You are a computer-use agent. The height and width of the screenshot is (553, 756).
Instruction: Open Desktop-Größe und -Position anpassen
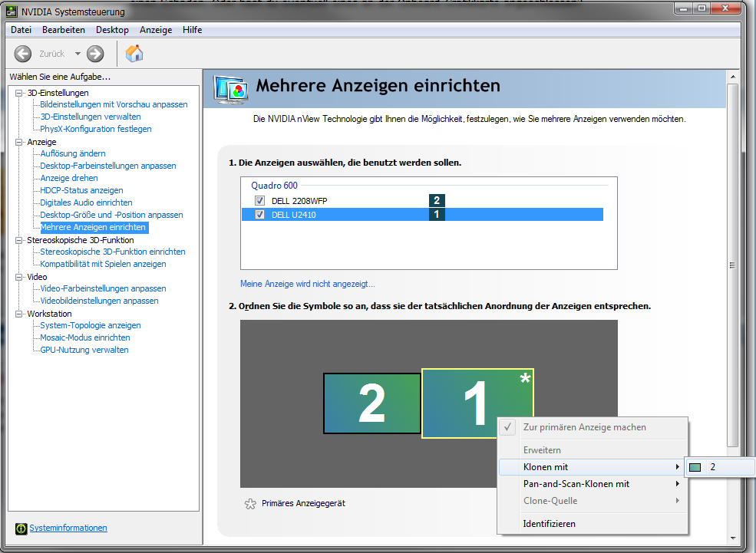coord(111,215)
